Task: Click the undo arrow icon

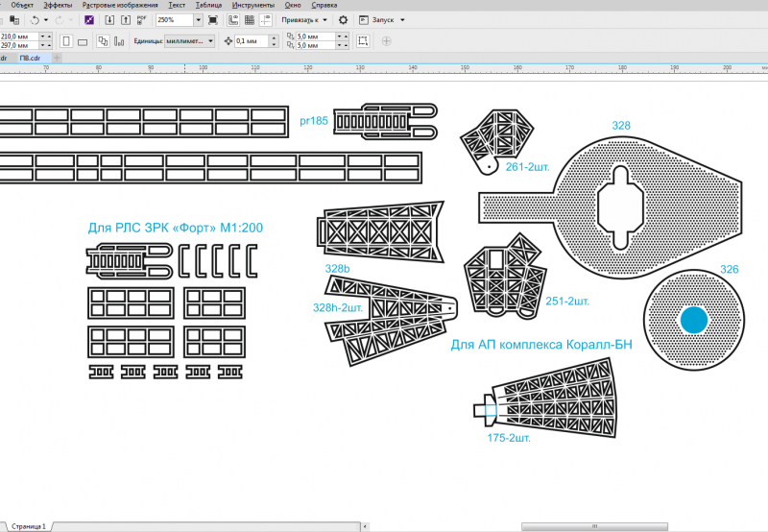Action: coord(35,19)
